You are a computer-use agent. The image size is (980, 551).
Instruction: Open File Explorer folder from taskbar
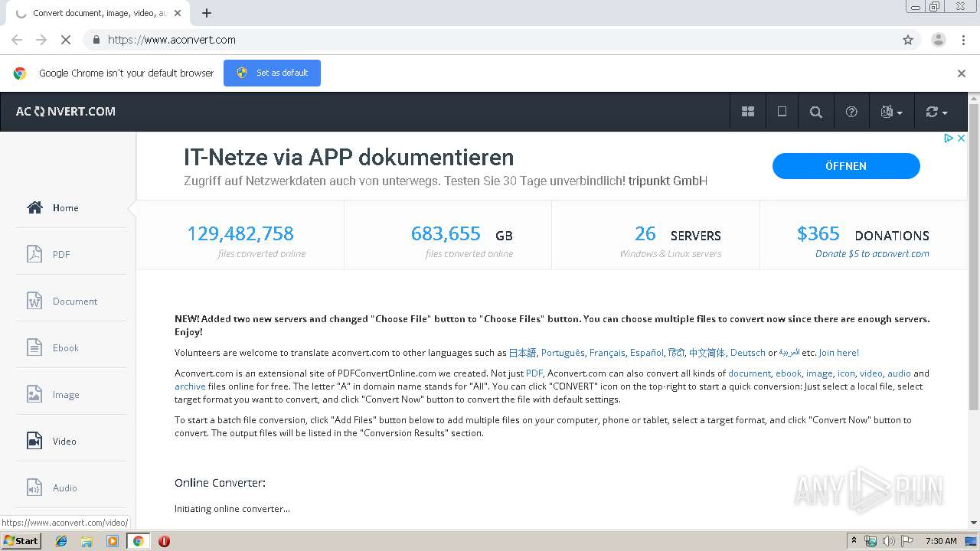[87, 541]
